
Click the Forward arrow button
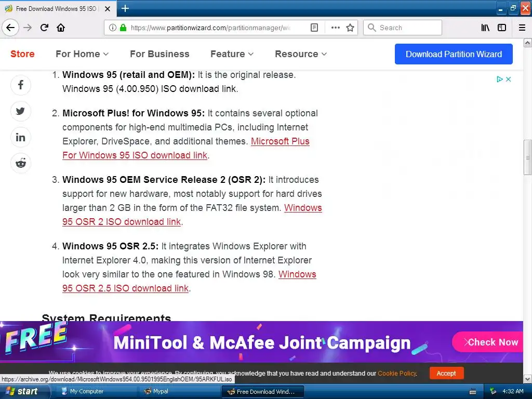point(28,28)
